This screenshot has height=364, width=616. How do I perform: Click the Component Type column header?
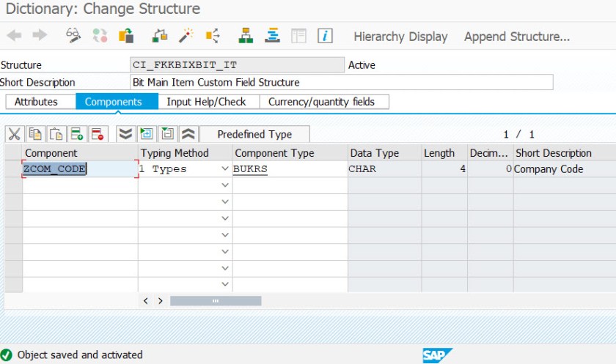click(290, 152)
